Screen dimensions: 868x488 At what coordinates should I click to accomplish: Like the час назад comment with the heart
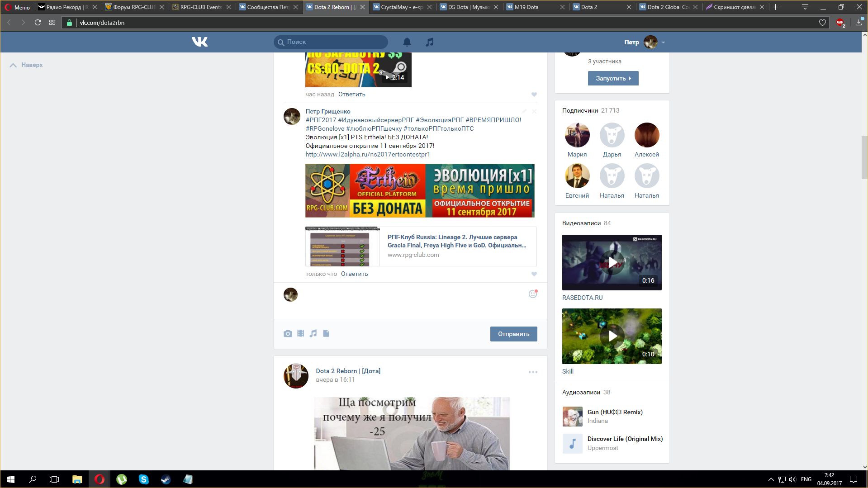click(534, 95)
